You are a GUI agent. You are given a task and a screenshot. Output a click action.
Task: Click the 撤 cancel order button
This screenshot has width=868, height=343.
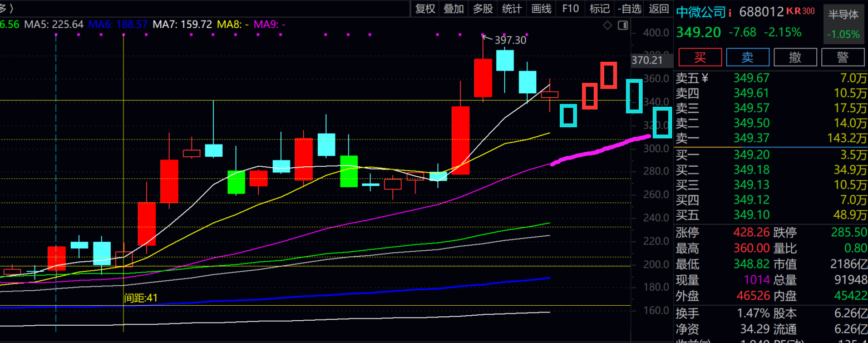(x=795, y=57)
